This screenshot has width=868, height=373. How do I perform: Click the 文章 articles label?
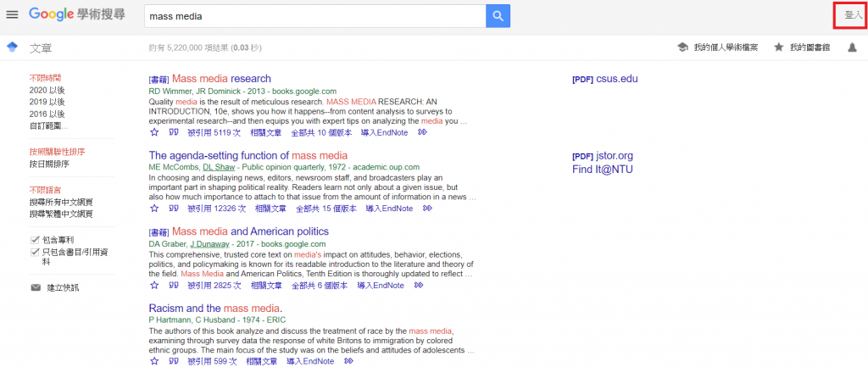click(41, 47)
